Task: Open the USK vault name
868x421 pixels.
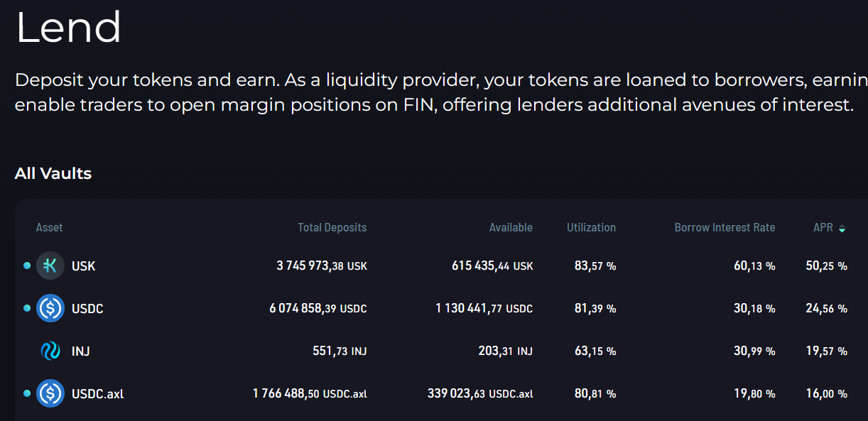Action: click(x=83, y=266)
